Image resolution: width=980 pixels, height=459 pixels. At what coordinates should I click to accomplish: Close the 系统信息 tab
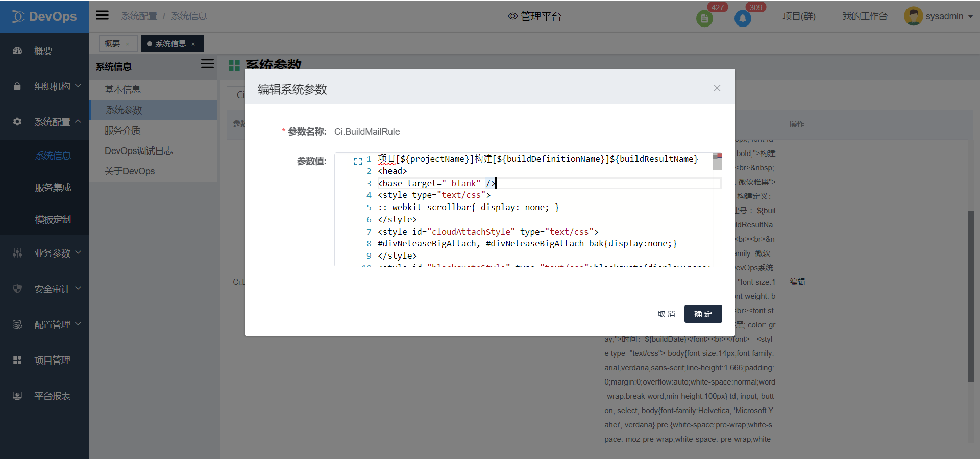[x=193, y=44]
